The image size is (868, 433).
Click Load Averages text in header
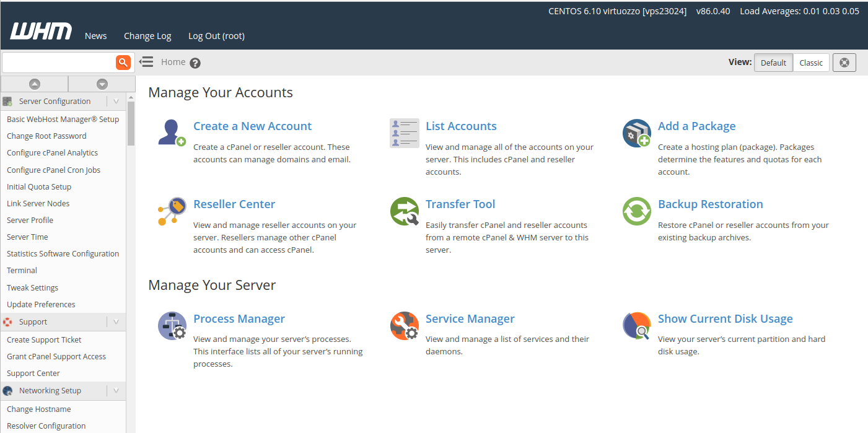[799, 11]
